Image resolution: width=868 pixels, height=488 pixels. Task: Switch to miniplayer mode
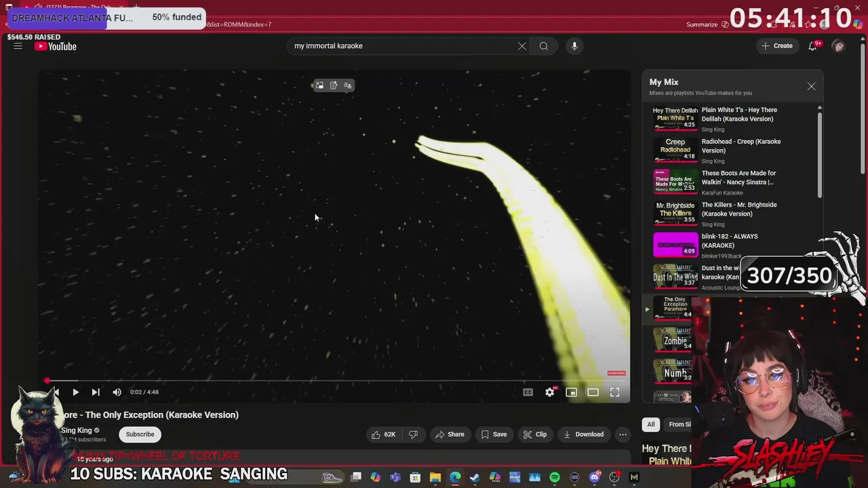571,392
